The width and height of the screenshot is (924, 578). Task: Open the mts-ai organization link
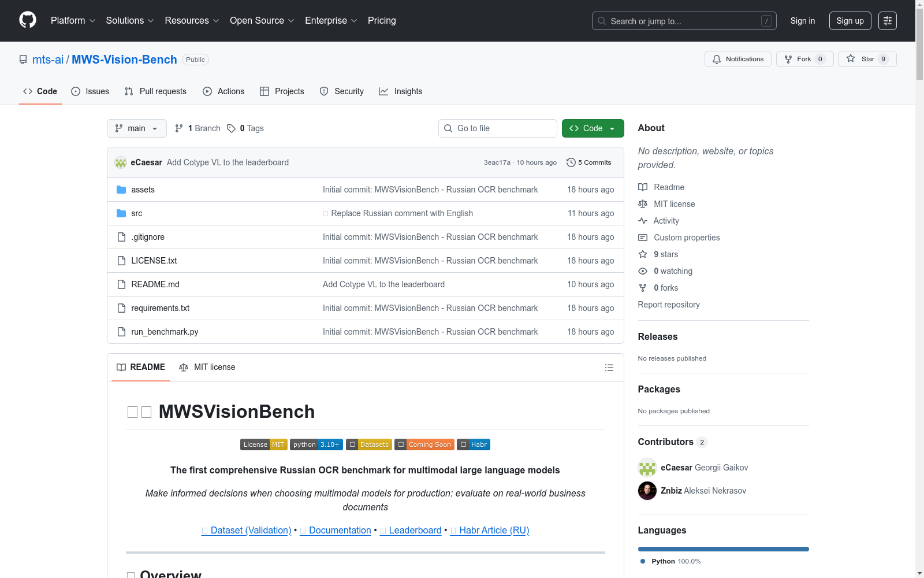coord(48,60)
